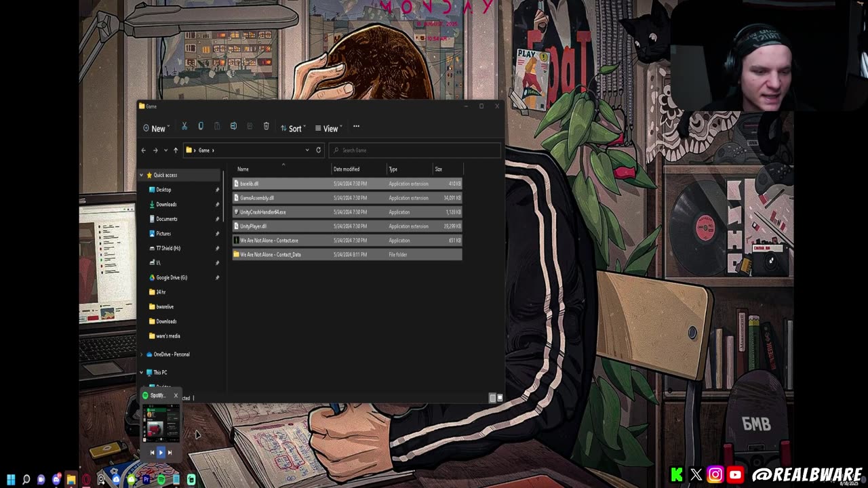Screen dimensions: 868x488
Task: Unpin Pictures using its pin icon
Action: [x=218, y=234]
